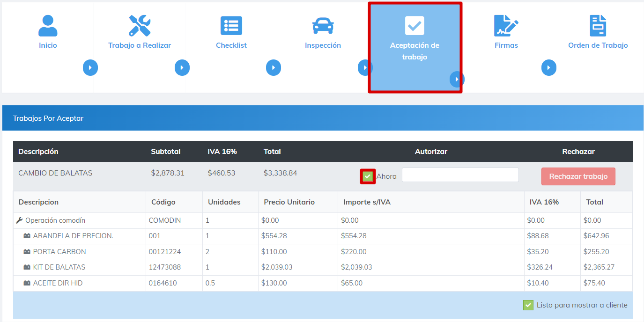Switch to the Firmas tab label

[x=506, y=45]
